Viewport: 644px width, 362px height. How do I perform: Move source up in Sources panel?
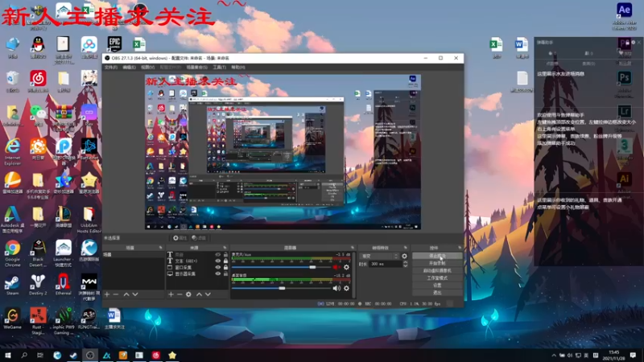pyautogui.click(x=199, y=294)
